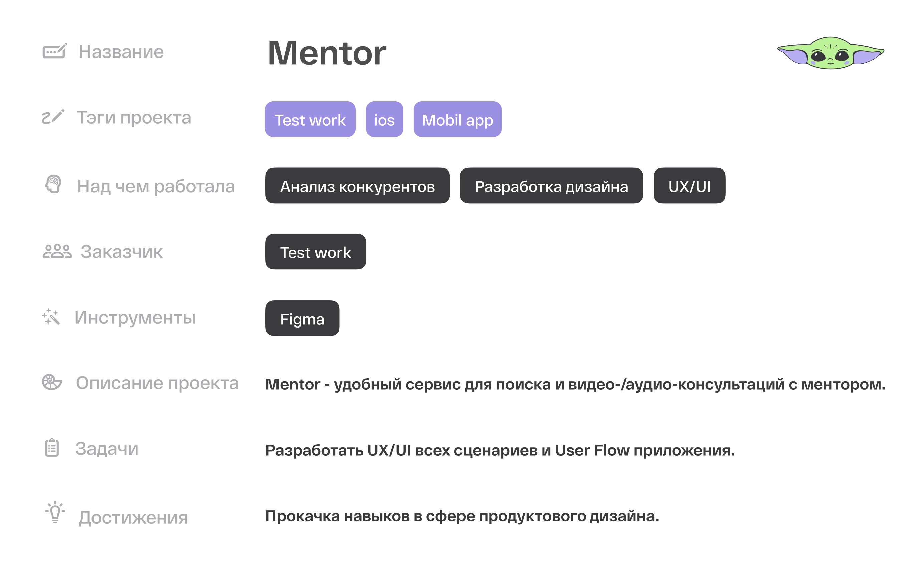Viewport: 924px width, 566px height.
Task: Click the Разработка дизайна chip
Action: point(551,186)
